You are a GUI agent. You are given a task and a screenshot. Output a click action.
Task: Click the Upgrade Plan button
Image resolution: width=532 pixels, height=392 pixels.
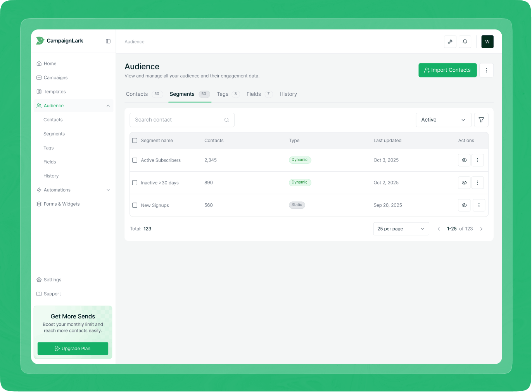pos(73,349)
